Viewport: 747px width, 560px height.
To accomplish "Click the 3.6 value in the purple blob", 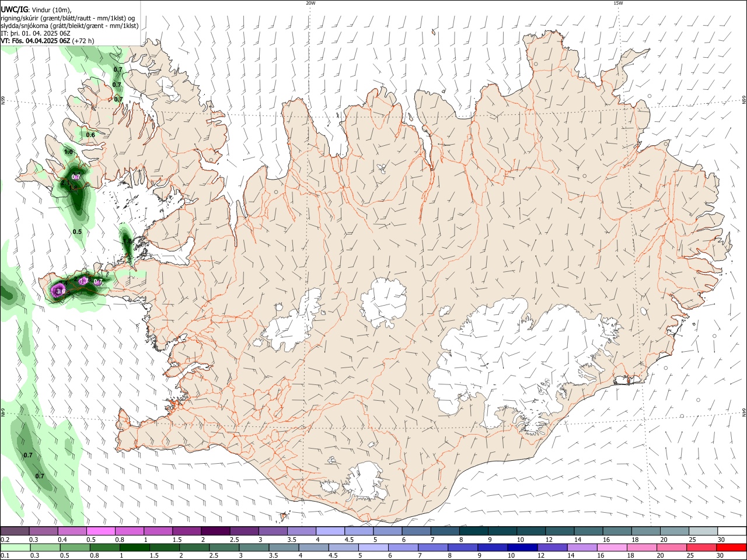I will pos(60,290).
